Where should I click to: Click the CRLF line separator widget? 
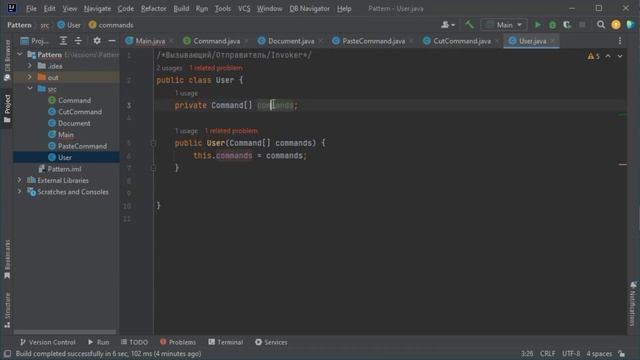click(x=547, y=353)
